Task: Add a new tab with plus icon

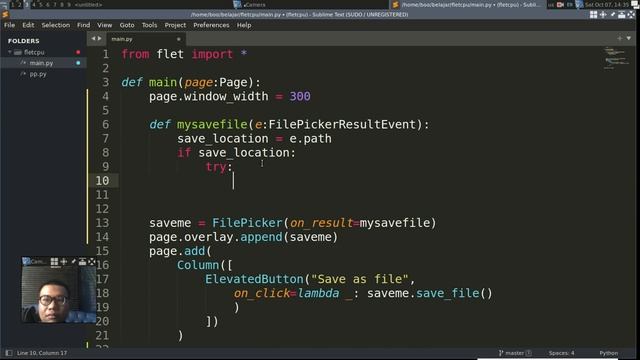Action: [x=620, y=38]
